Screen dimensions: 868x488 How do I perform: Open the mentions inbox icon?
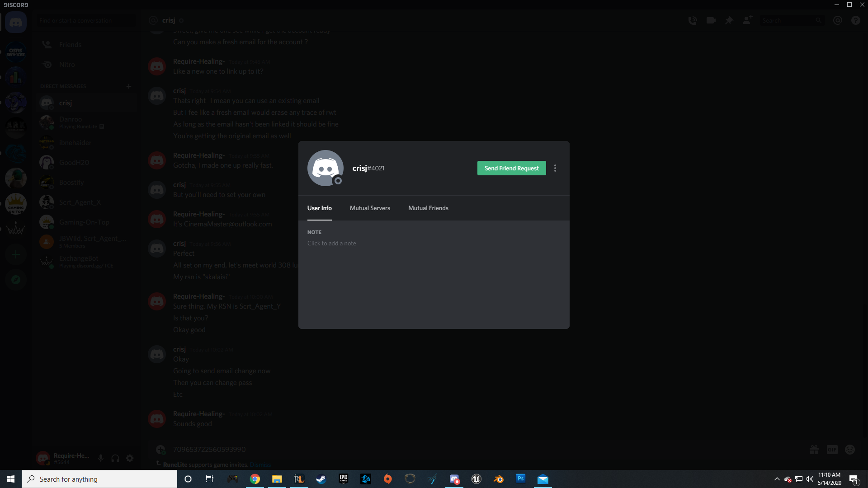pyautogui.click(x=837, y=20)
